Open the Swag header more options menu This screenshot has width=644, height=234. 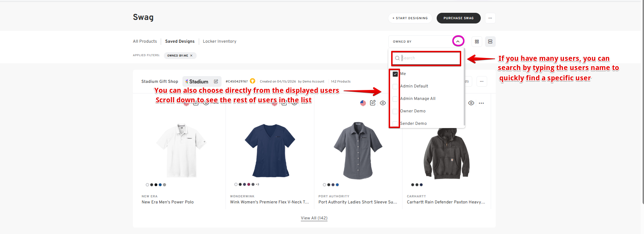click(490, 18)
